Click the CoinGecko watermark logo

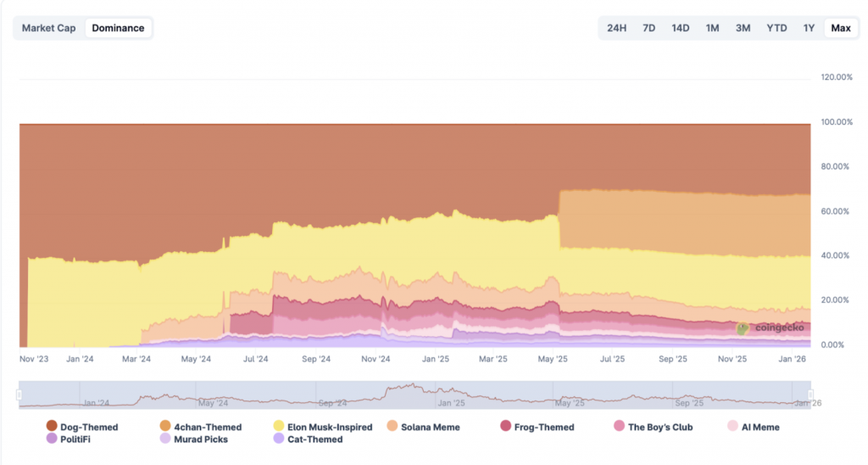click(743, 328)
